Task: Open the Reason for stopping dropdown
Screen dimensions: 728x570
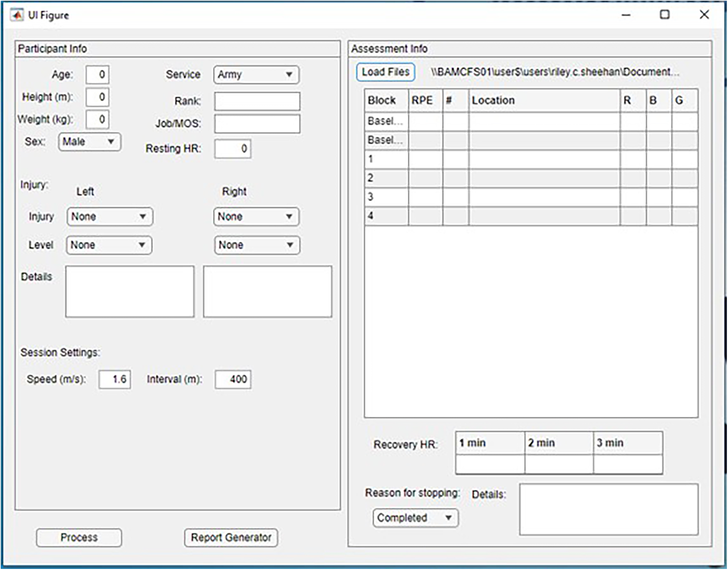Action: tap(415, 518)
